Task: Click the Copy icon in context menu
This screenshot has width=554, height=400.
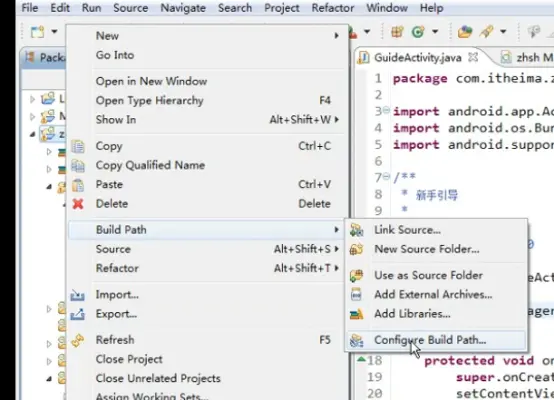Action: [78, 146]
